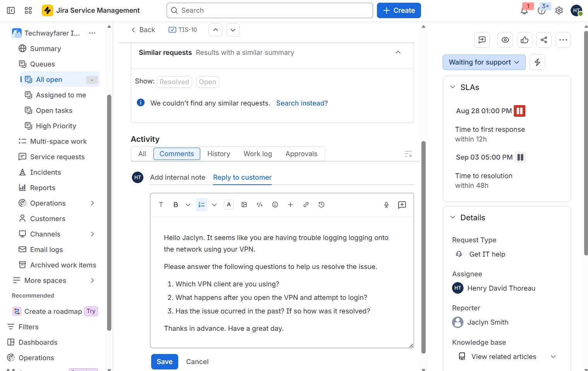Start voice dictation microphone
588x371 pixels.
[386, 205]
